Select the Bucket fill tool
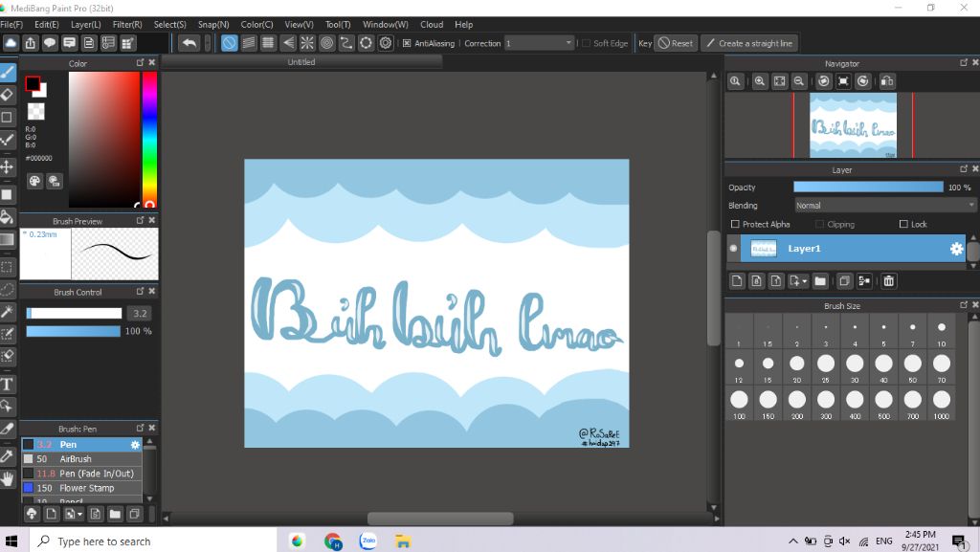Image resolution: width=980 pixels, height=552 pixels. pyautogui.click(x=7, y=216)
